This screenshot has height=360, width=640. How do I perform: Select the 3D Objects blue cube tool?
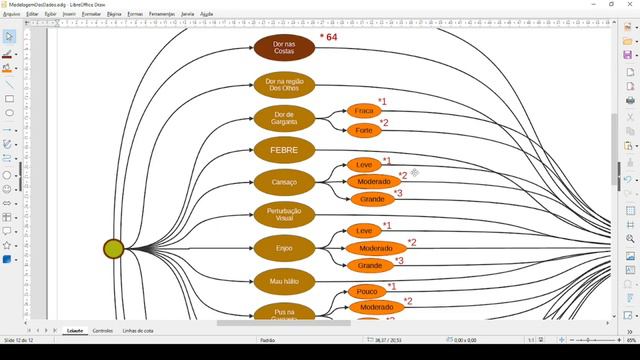[7, 260]
